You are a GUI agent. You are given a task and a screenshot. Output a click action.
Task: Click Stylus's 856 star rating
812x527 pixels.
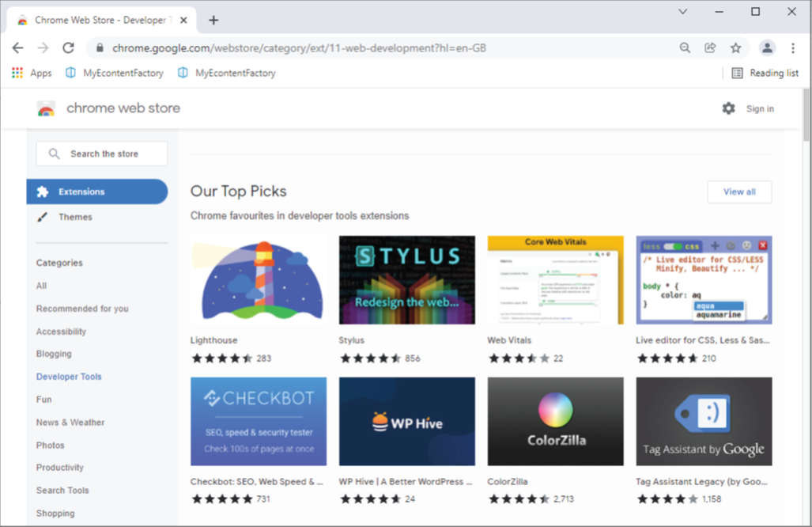pyautogui.click(x=380, y=358)
